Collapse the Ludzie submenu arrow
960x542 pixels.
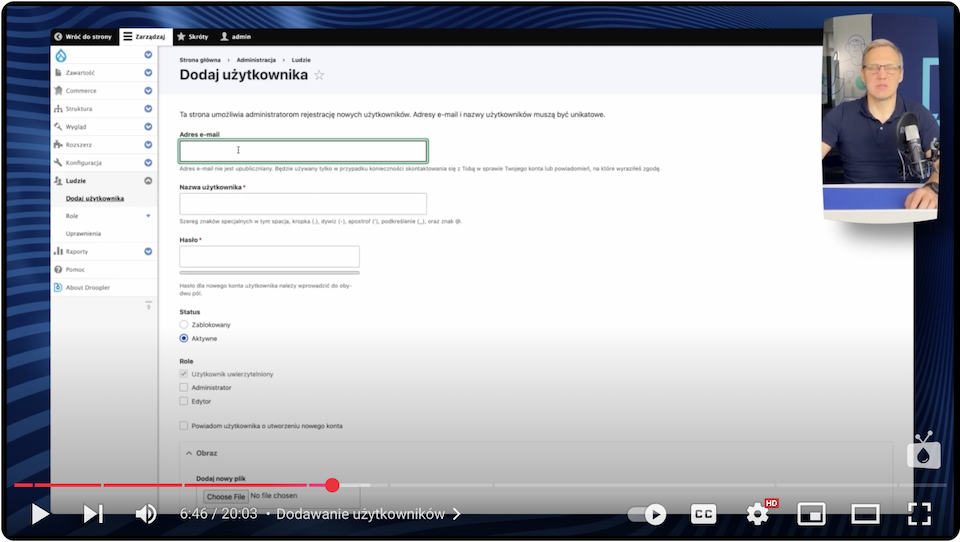[148, 181]
